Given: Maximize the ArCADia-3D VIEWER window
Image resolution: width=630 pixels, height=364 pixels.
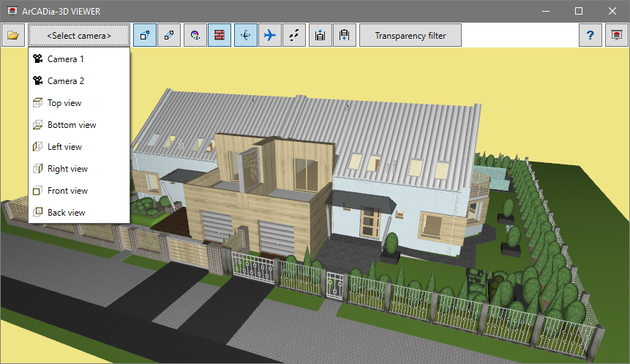Looking at the screenshot, I should click(x=579, y=11).
